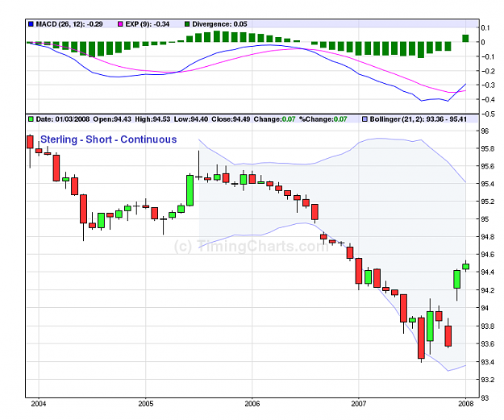The image size is (504, 420).
Task: Click the lavender Bollinger legend swatch
Action: click(364, 119)
